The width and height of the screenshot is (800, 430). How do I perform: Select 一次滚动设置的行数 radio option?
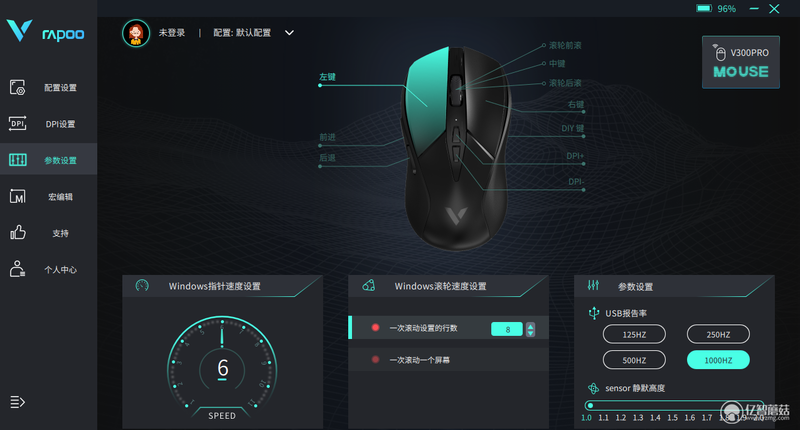tap(376, 327)
